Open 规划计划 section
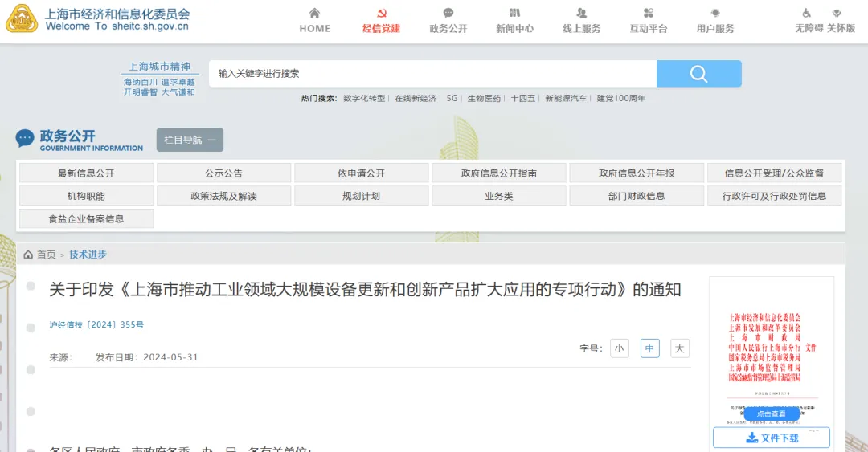Image resolution: width=868 pixels, height=452 pixels. point(362,196)
